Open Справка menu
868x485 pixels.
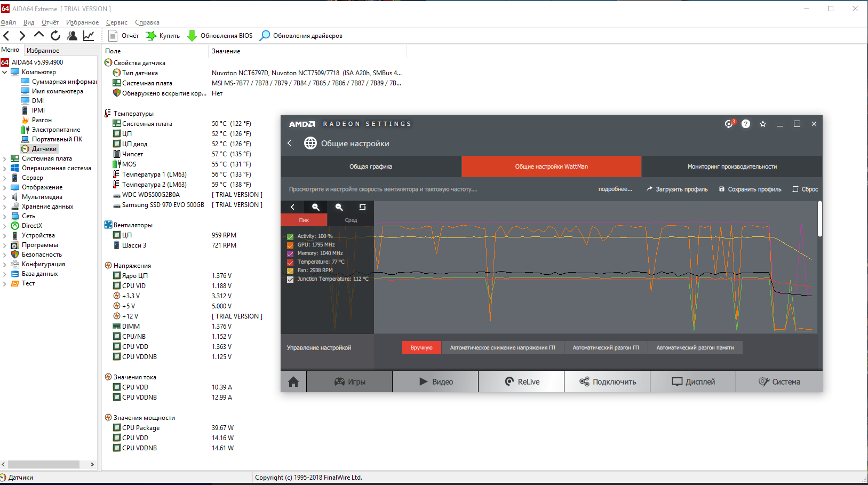coord(147,22)
